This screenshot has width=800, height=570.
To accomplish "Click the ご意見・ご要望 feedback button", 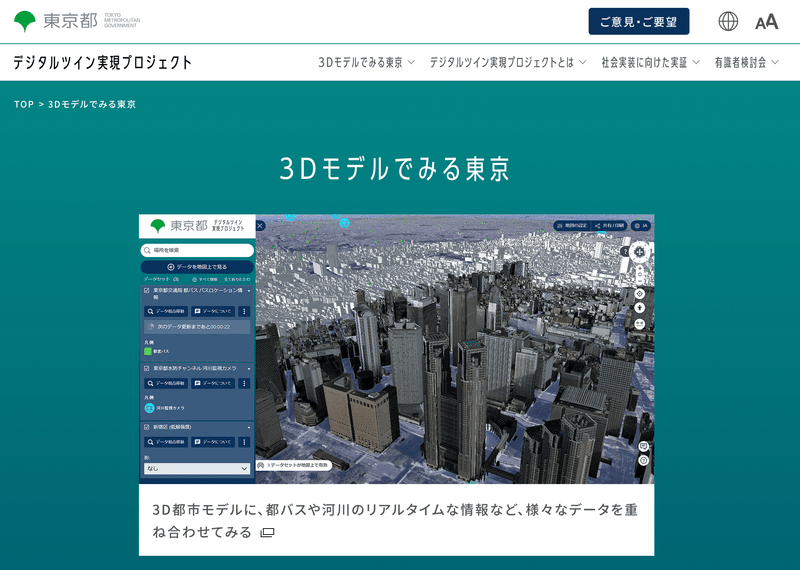I will tap(638, 21).
